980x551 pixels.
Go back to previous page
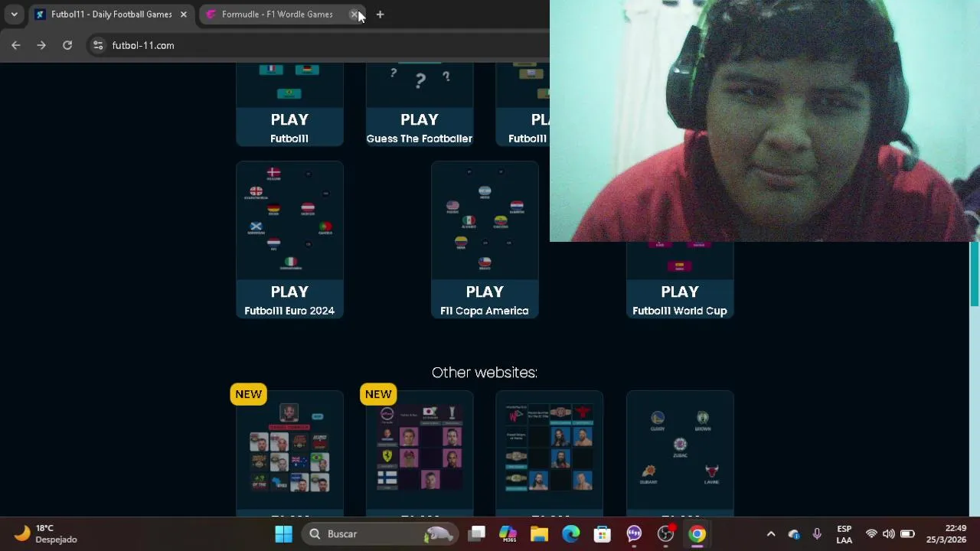tap(16, 45)
